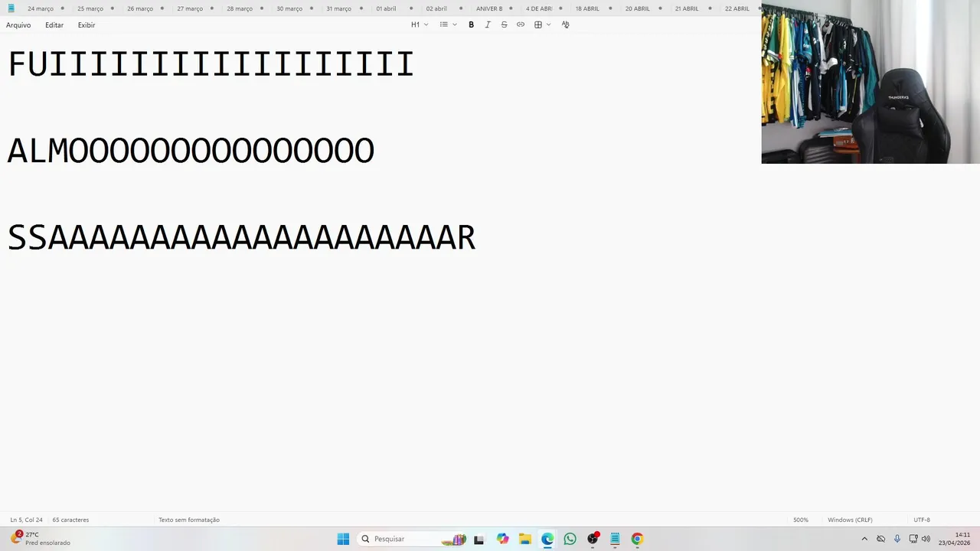Insert a link from the toolbar

tap(521, 24)
